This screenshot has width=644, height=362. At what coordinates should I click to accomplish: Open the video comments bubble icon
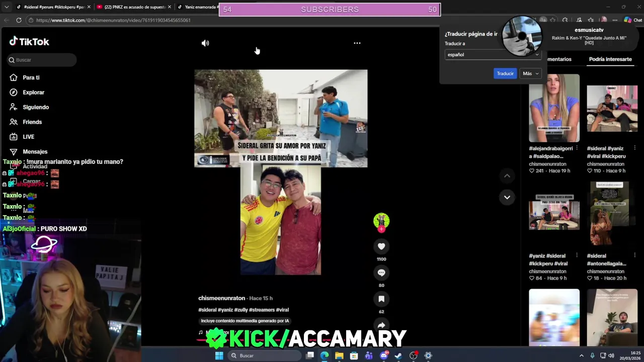coord(381,273)
